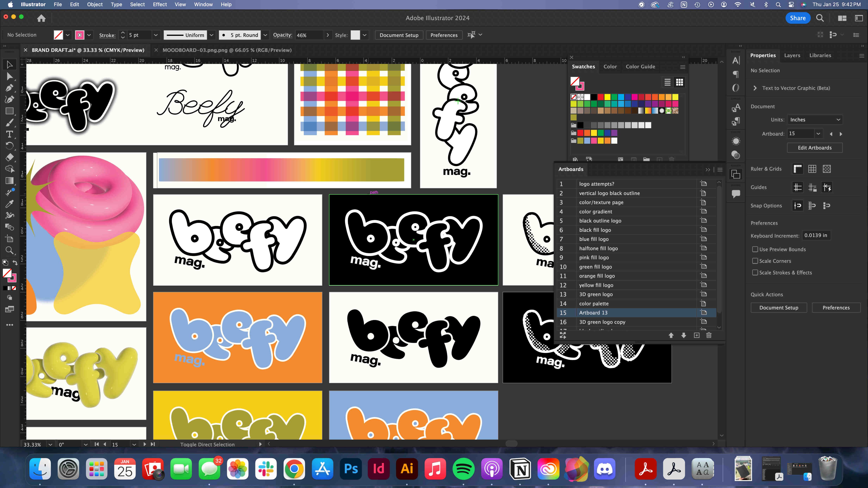Select the Blend tool
Image resolution: width=868 pixels, height=488 pixels.
pos(9,227)
